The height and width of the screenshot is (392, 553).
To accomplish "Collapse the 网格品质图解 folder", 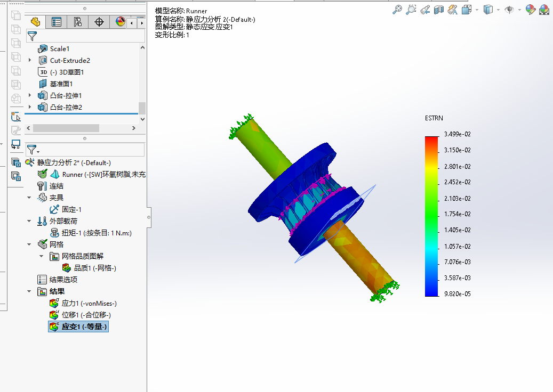I will 42,256.
